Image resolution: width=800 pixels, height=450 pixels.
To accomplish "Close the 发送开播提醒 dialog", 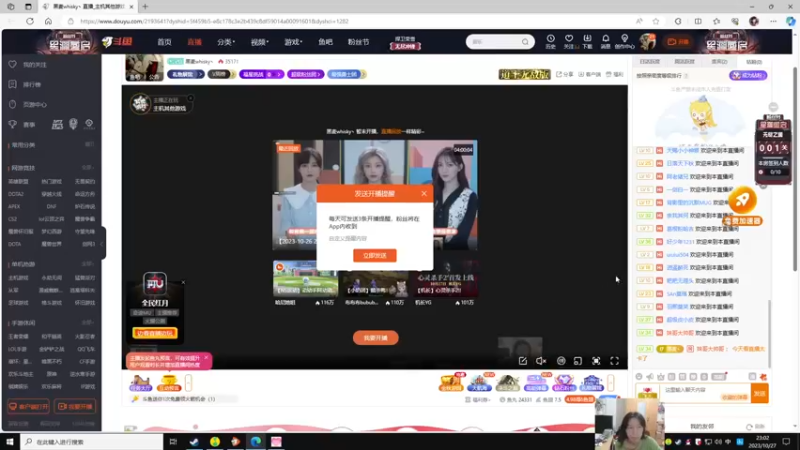I will tap(424, 193).
